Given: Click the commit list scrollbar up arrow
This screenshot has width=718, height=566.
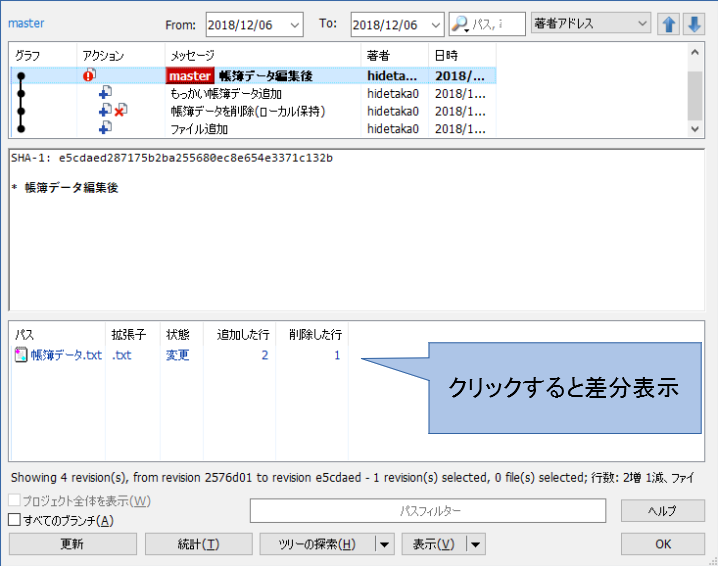Looking at the screenshot, I should pyautogui.click(x=695, y=52).
